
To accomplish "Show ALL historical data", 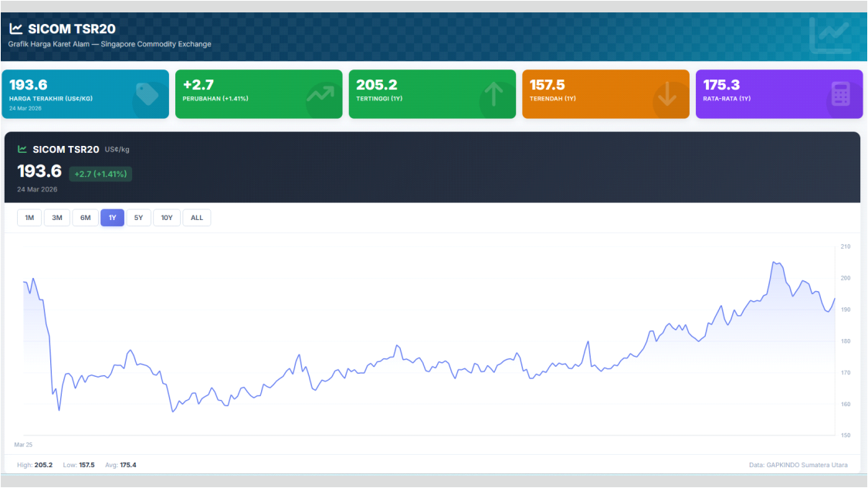I will pyautogui.click(x=197, y=218).
